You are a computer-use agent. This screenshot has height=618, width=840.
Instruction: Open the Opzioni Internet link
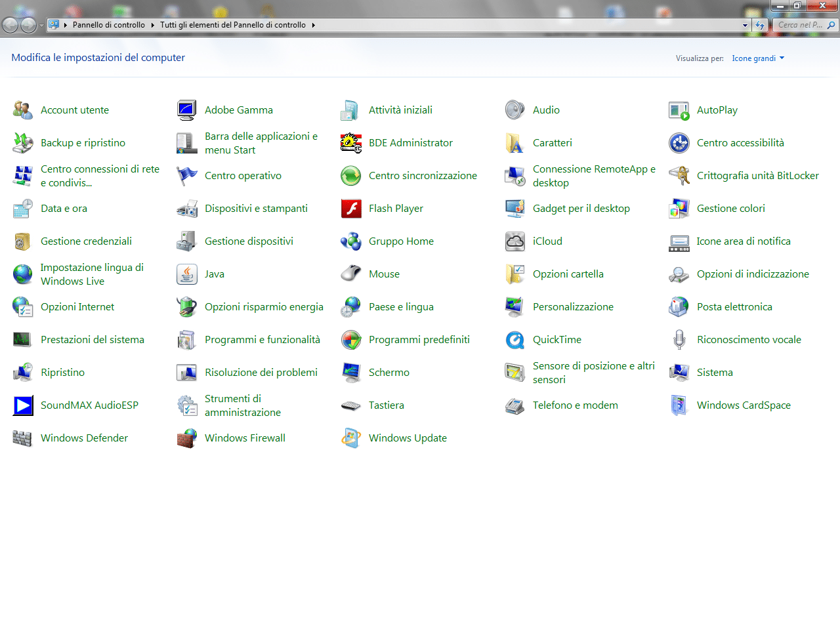point(77,307)
